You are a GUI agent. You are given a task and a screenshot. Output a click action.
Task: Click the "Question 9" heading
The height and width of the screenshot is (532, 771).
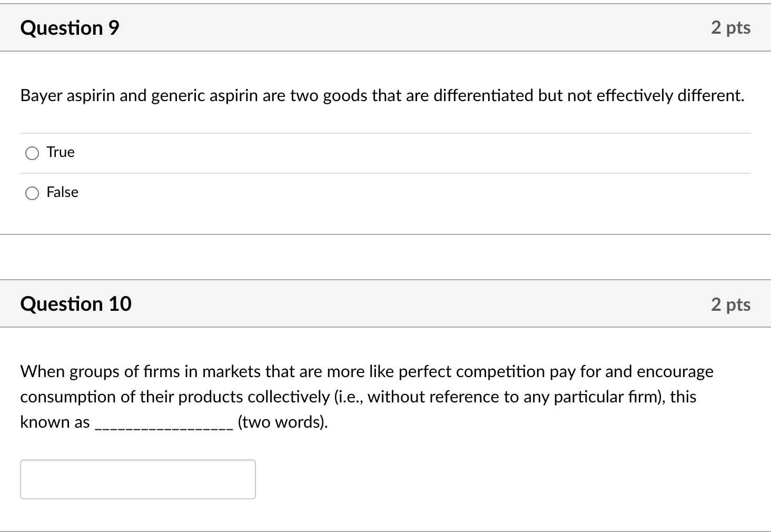tap(70, 28)
